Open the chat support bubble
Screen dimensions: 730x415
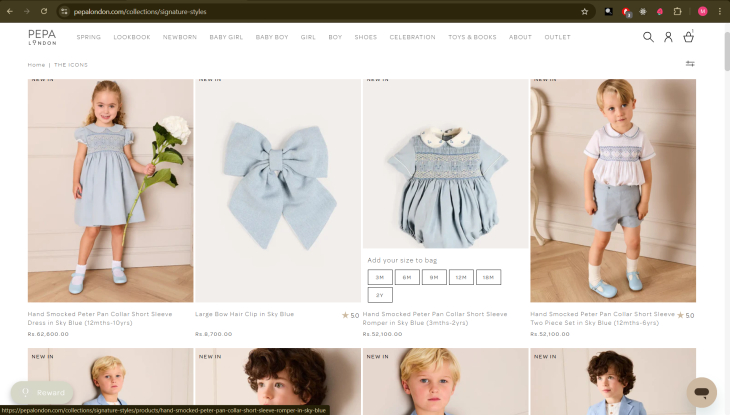pos(701,391)
